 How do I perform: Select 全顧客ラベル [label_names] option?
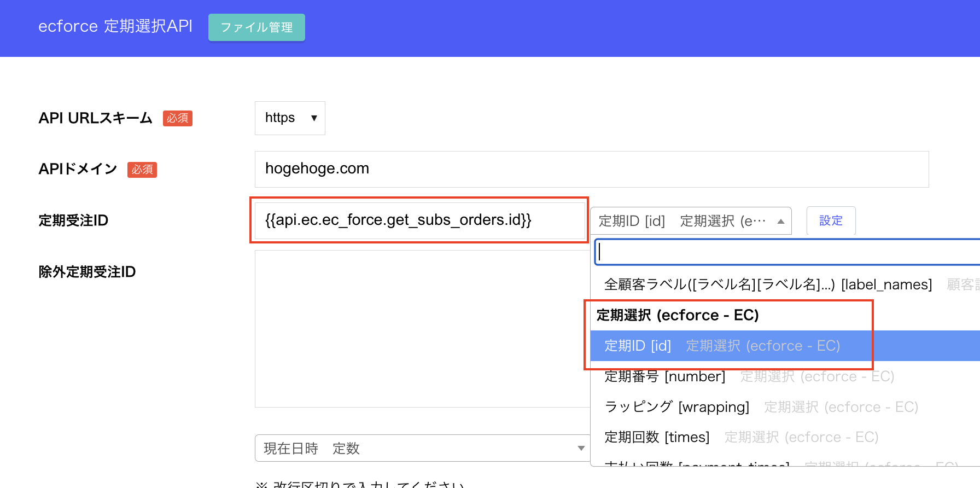pos(785,284)
